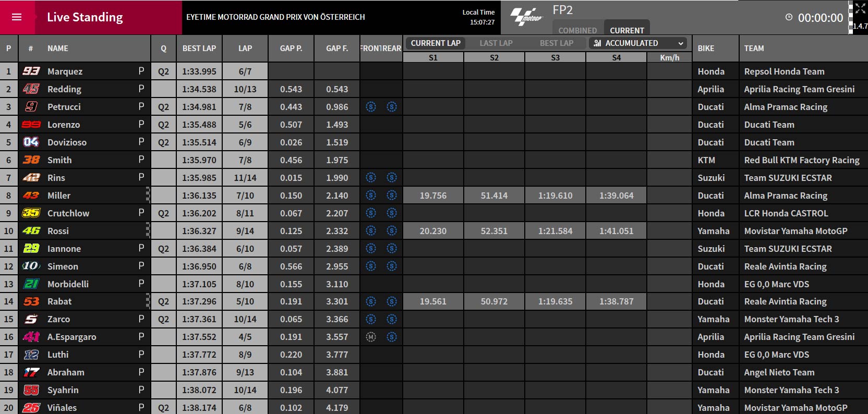
Task: Click Rossi's S4 time 1:41.051
Action: pyautogui.click(x=617, y=231)
